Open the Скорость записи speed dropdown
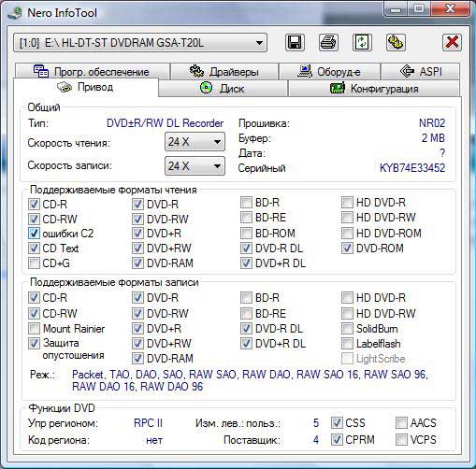The image size is (476, 469). click(x=195, y=165)
